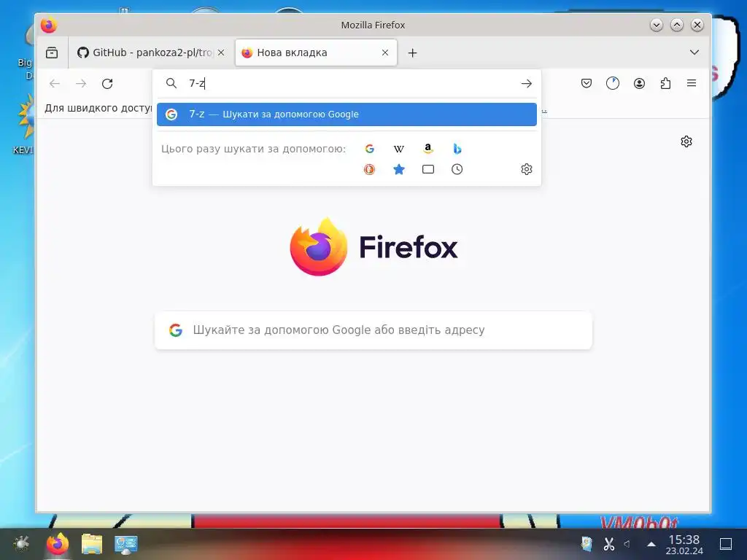Image resolution: width=747 pixels, height=560 pixels.
Task: Select the 7-z Google search suggestion
Action: click(x=347, y=114)
